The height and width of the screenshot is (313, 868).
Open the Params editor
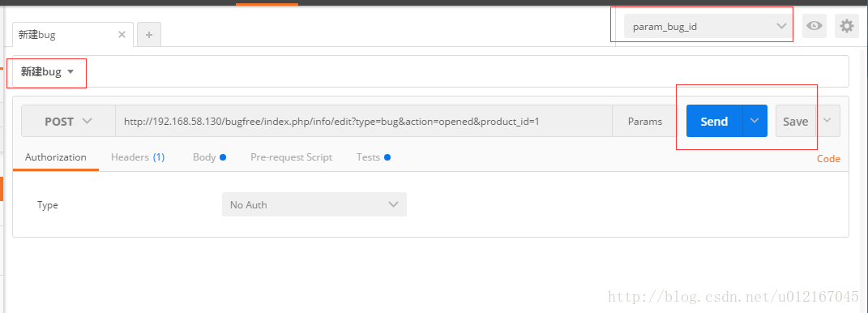(645, 122)
